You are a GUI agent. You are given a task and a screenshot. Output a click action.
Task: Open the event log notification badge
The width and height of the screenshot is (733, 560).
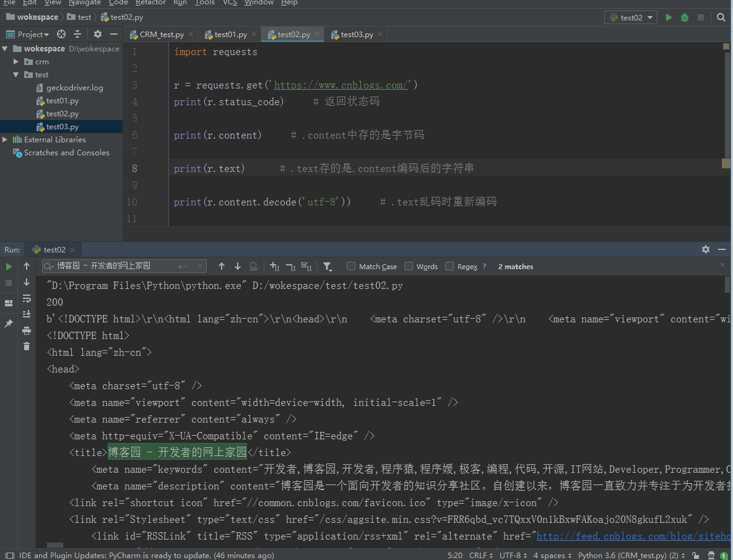click(x=724, y=555)
